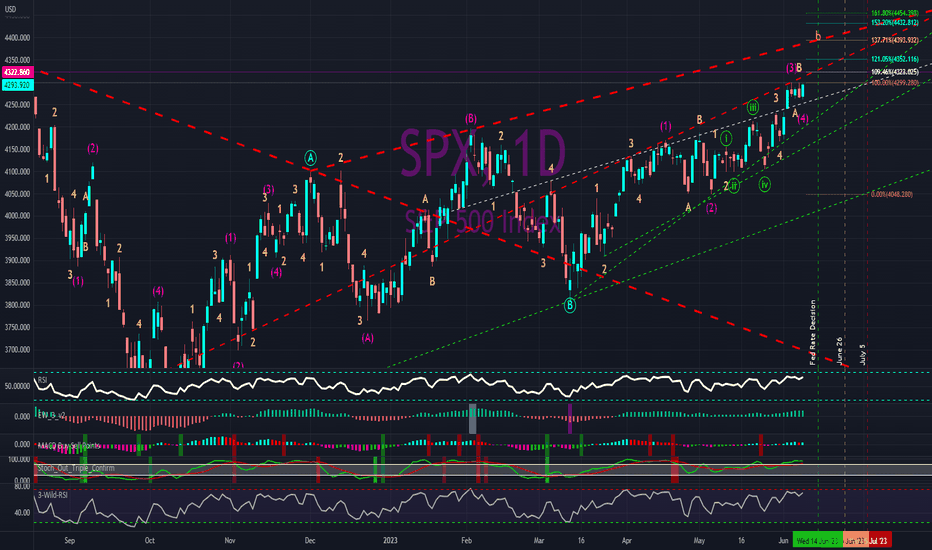932x550 pixels.
Task: Click the RSI indicator pane title
Action: (42, 380)
